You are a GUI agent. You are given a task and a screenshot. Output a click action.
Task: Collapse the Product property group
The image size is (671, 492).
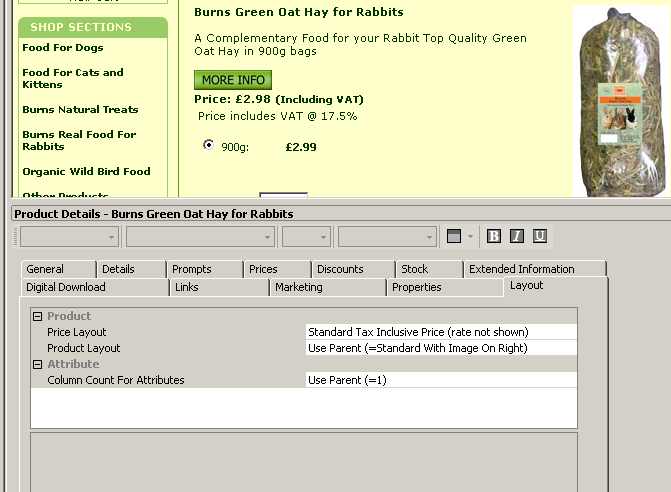coord(37,316)
